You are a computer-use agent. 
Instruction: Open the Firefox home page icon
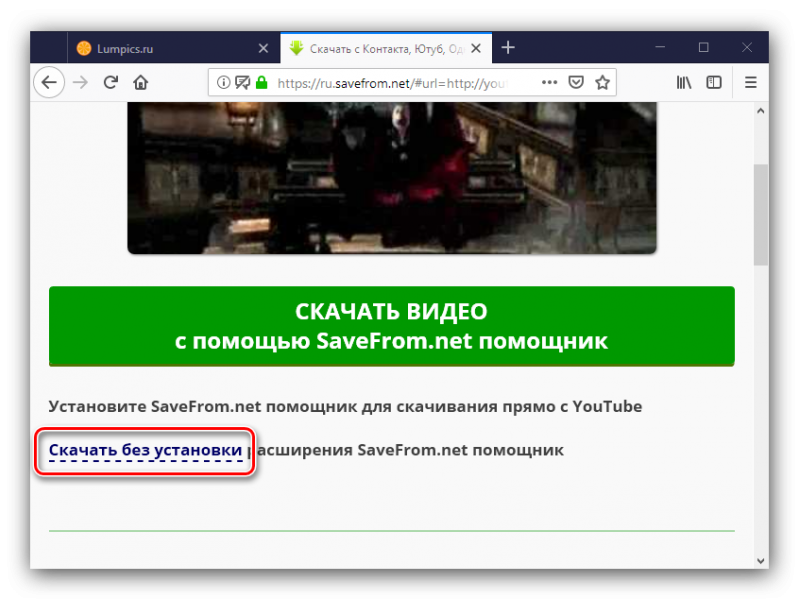click(141, 82)
